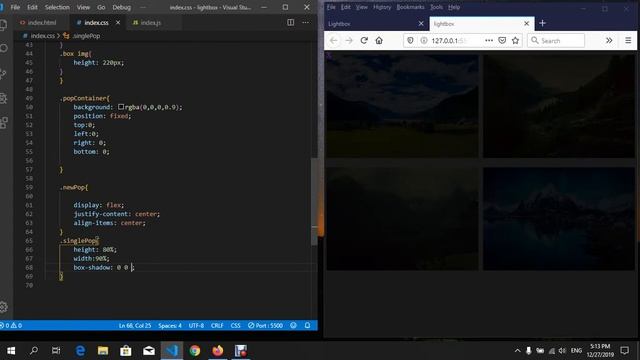Open editor More Actions ellipsis
The image size is (640, 360).
point(305,22)
